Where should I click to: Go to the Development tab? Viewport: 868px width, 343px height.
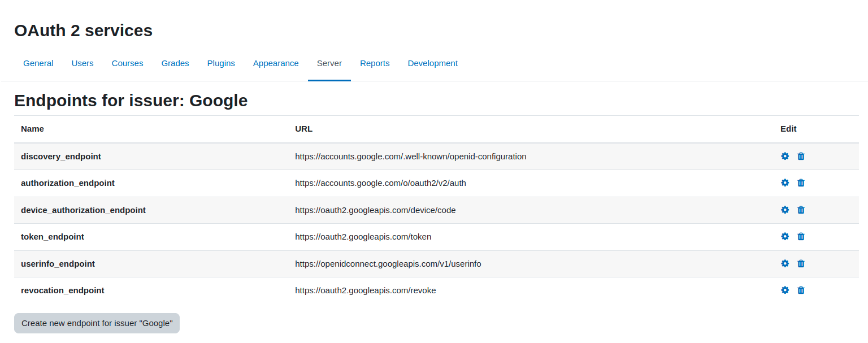pos(433,63)
